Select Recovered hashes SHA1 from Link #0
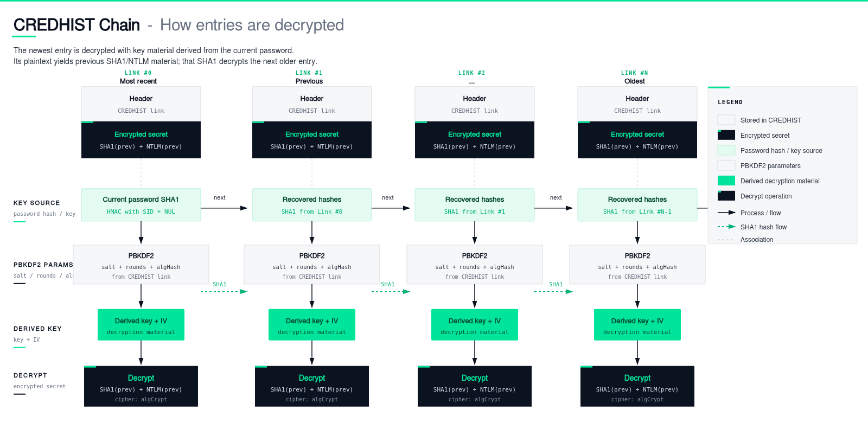The height and width of the screenshot is (423, 868). (x=312, y=205)
